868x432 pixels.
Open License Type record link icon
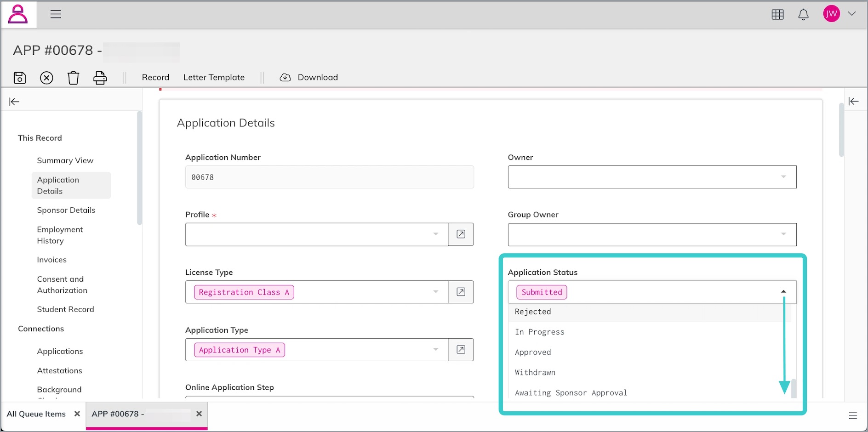(461, 292)
